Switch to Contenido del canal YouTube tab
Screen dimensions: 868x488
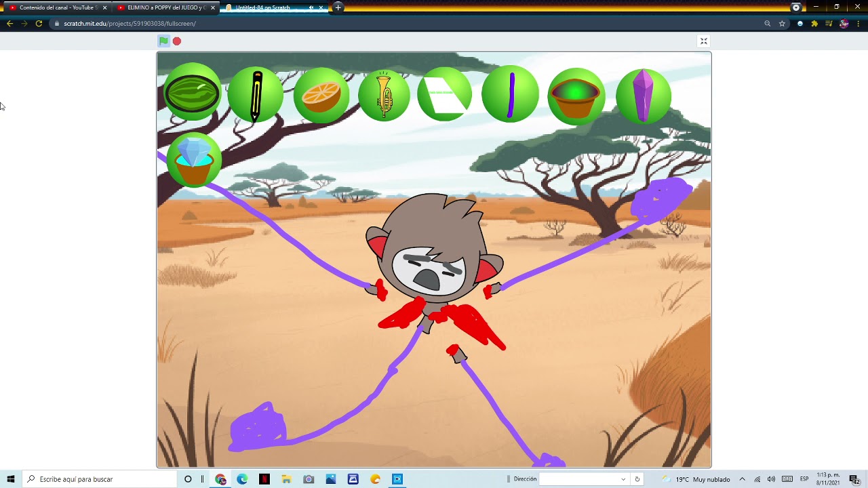(x=56, y=7)
